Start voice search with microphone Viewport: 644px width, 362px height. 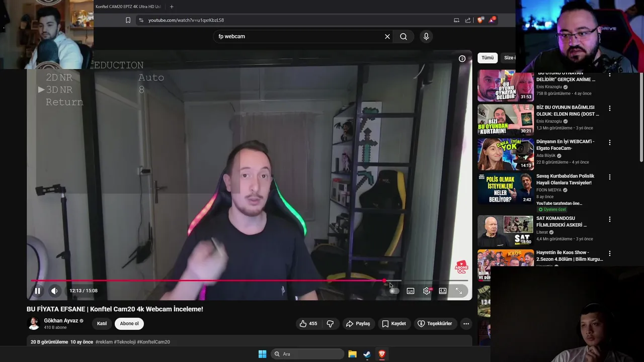pyautogui.click(x=426, y=36)
